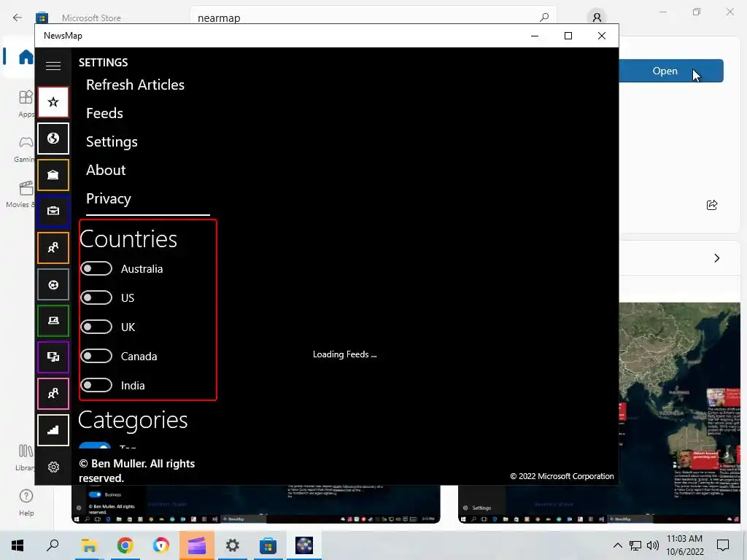
Task: Open the volume control in the tray
Action: [653, 545]
